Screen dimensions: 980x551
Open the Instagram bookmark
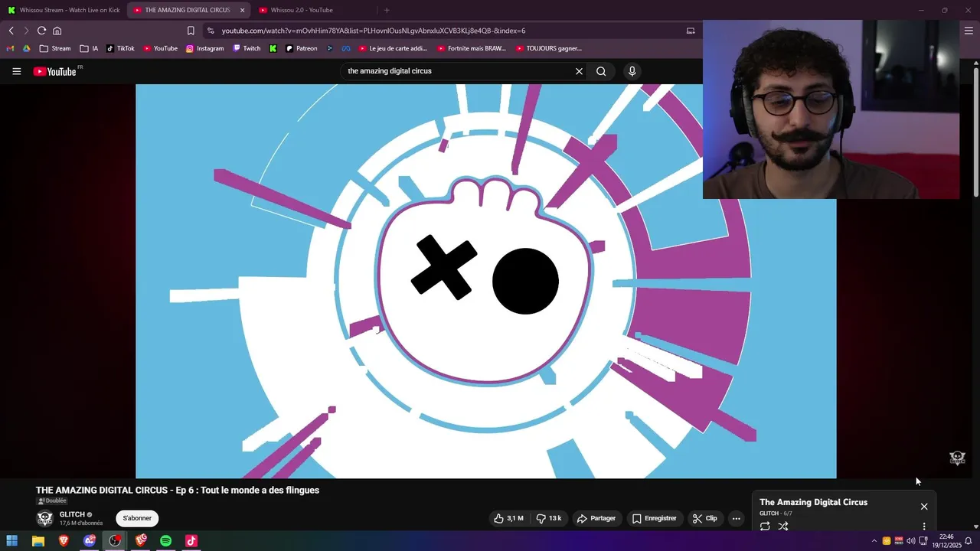click(x=204, y=48)
